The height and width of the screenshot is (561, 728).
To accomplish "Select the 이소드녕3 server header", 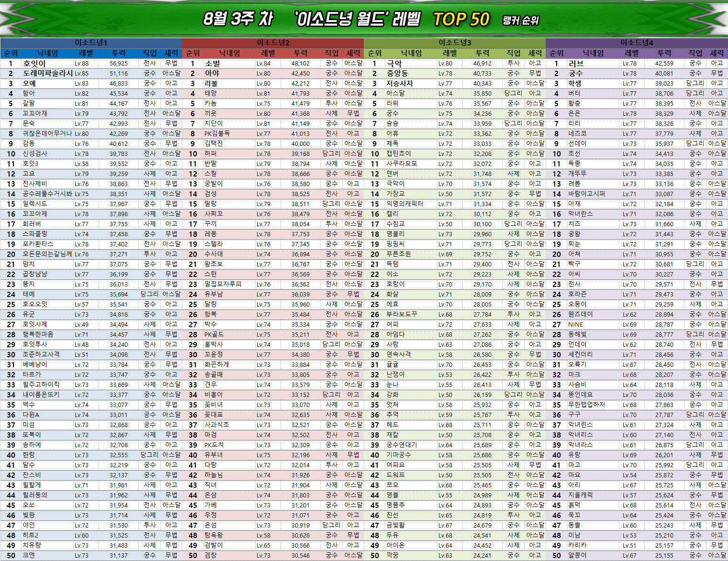I will coord(455,43).
